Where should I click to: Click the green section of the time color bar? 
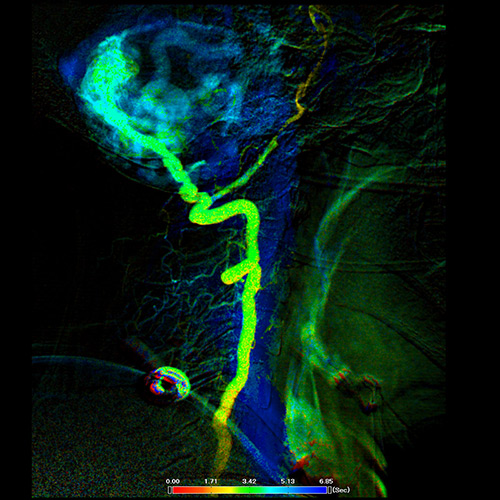[250, 490]
